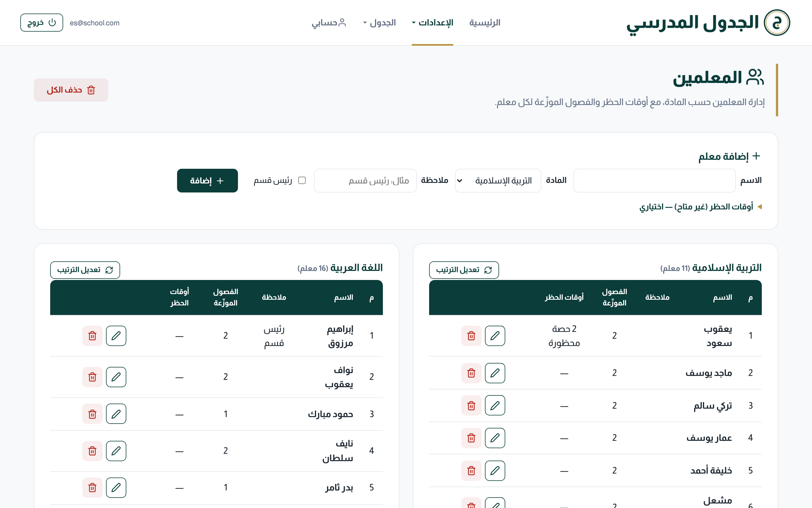
Task: Click the ملاحظة note input field
Action: pos(365,180)
